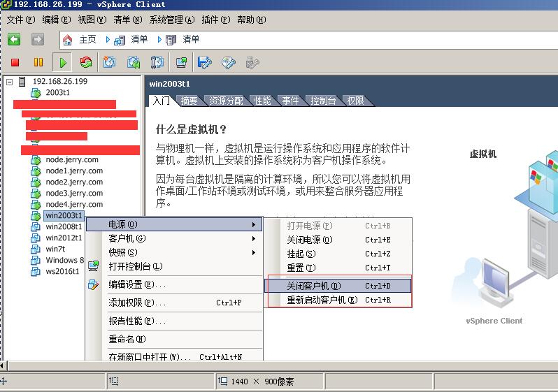The height and width of the screenshot is (392, 558).
Task: Open the 帮助 Help menu
Action: [252, 20]
